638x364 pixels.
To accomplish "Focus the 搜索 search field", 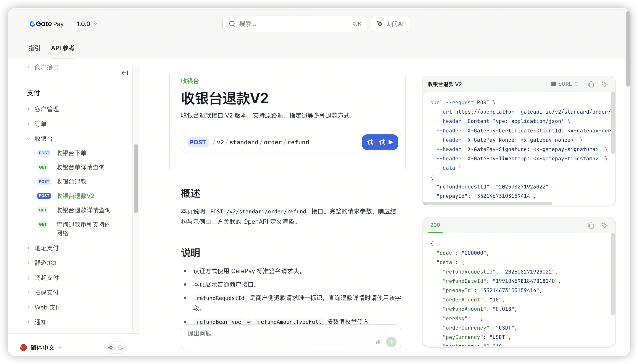I will pyautogui.click(x=295, y=24).
